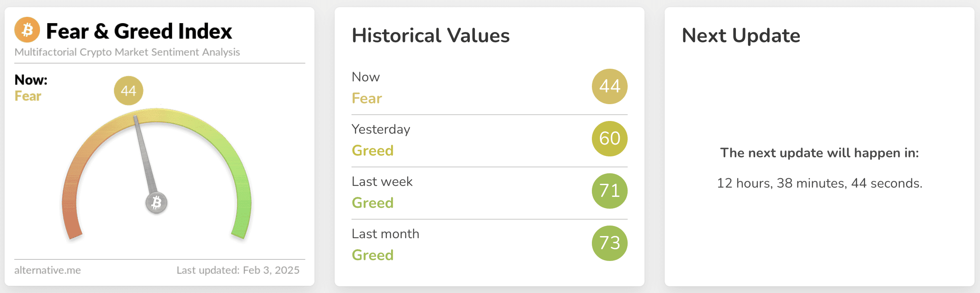
Task: Click the yellow 60 Yesterday circle
Action: [x=610, y=139]
